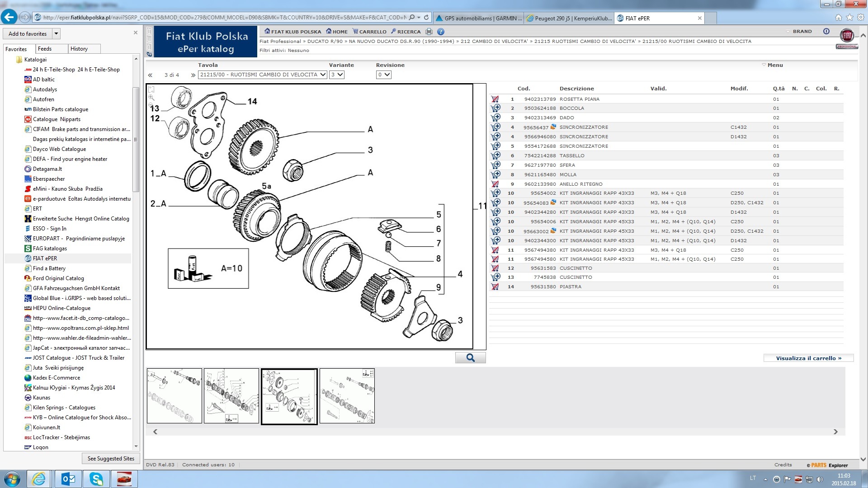Go to HOME in ePER toolbar
This screenshot has width=868, height=488.
pos(337,32)
